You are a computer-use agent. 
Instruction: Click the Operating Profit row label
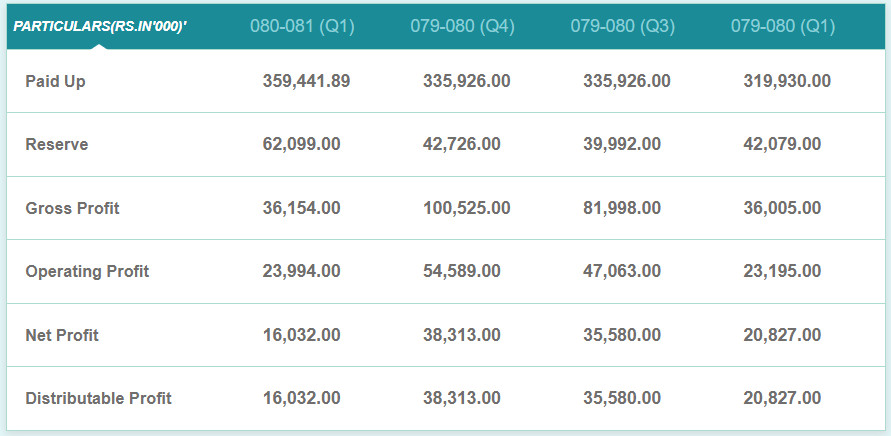(87, 271)
